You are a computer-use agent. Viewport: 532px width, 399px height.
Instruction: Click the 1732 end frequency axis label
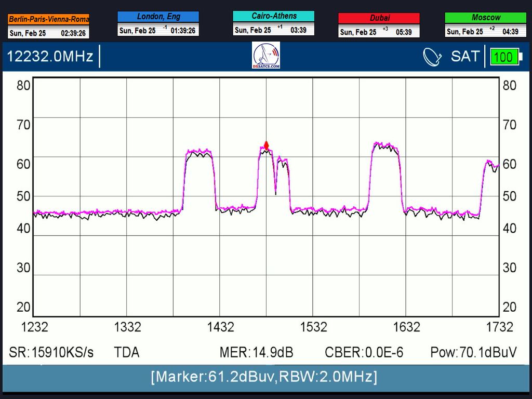click(499, 327)
